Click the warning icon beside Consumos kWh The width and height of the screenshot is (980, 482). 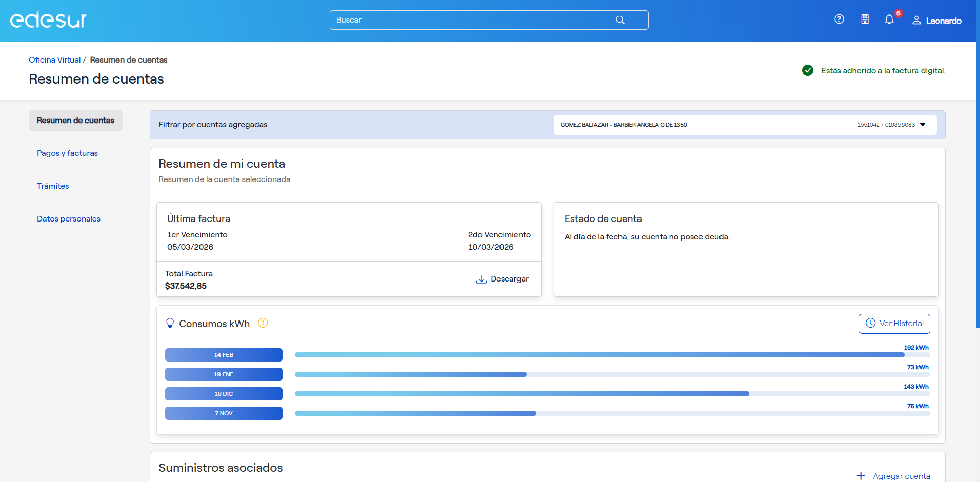(264, 324)
